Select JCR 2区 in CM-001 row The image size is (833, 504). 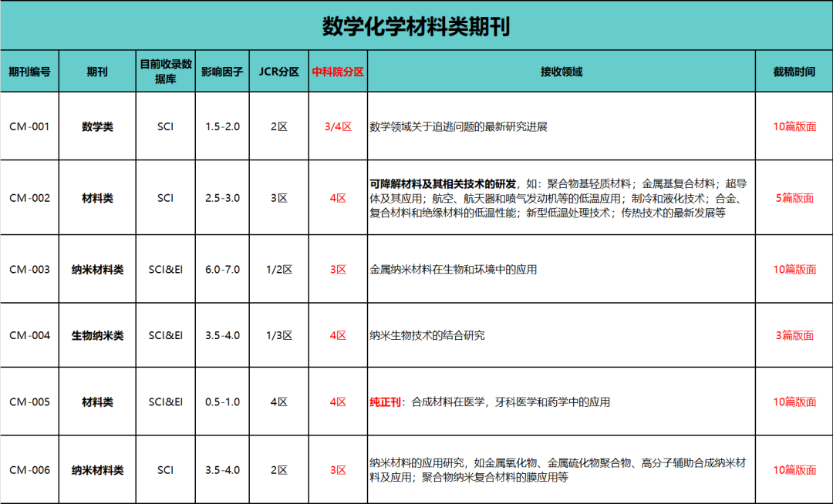tap(279, 126)
